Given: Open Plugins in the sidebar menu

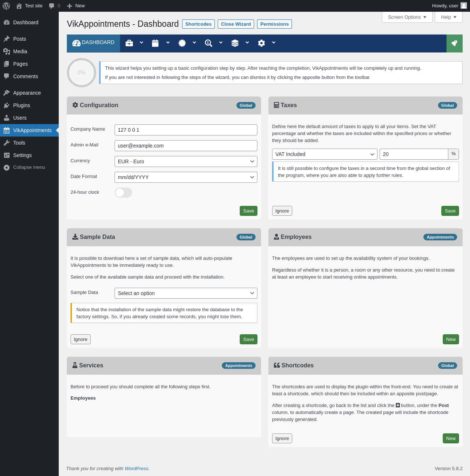Looking at the screenshot, I should pyautogui.click(x=29, y=105).
